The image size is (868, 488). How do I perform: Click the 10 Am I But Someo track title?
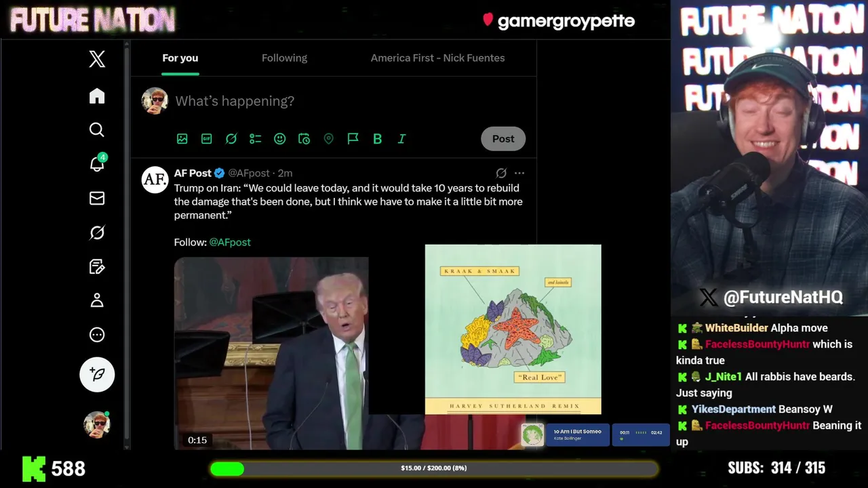(577, 432)
